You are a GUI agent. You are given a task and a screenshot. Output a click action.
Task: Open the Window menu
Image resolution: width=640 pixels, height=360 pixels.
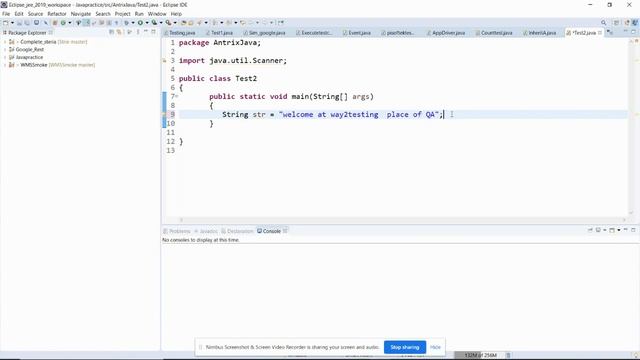coord(157,14)
